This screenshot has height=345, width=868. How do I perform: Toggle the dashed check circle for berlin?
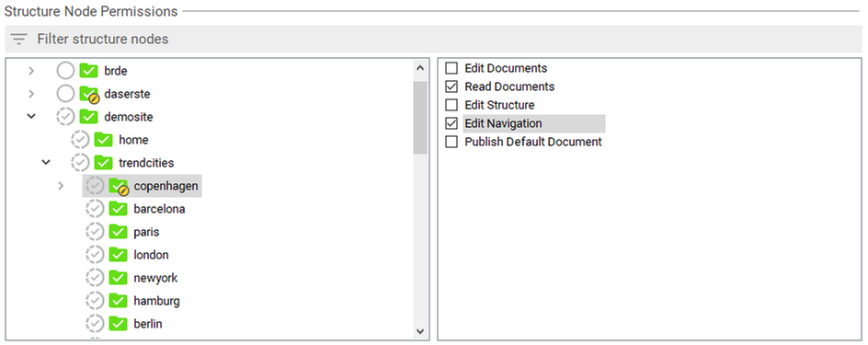(96, 324)
